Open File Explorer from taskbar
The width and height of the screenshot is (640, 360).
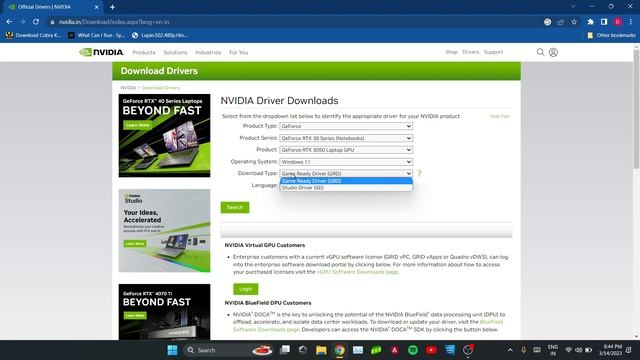point(321,350)
